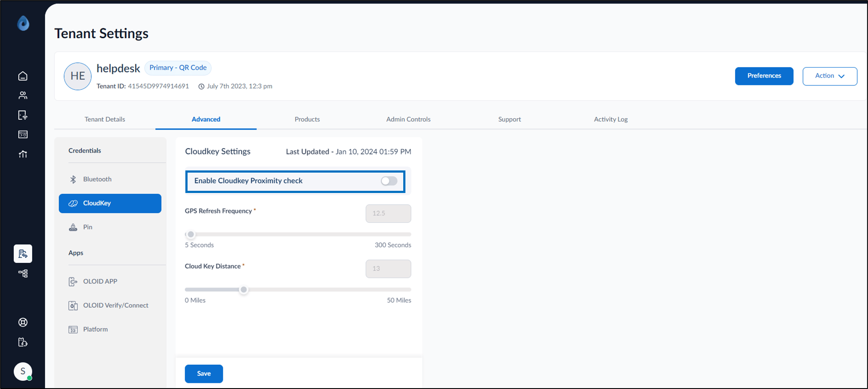The width and height of the screenshot is (868, 389).
Task: Click the blue flame logo
Action: point(23,23)
